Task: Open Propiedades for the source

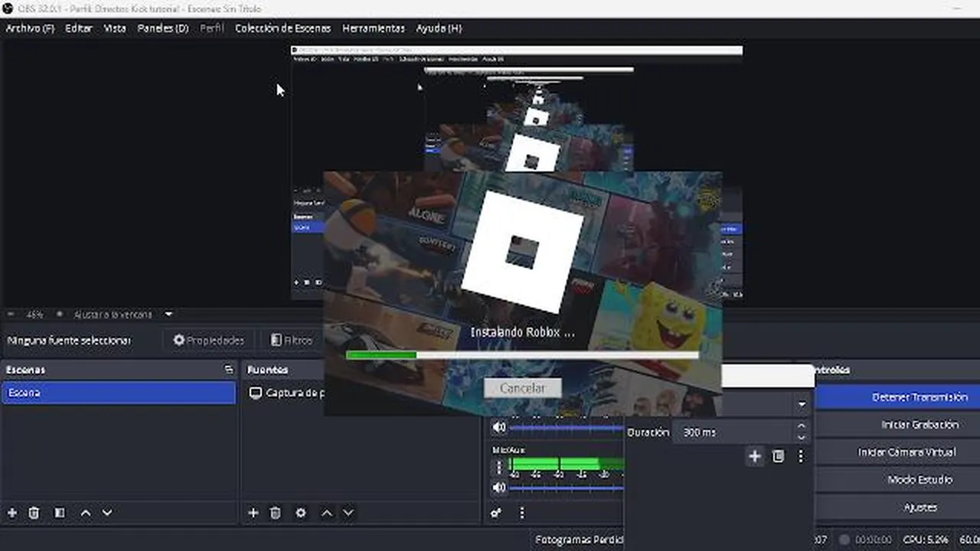Action: tap(208, 340)
